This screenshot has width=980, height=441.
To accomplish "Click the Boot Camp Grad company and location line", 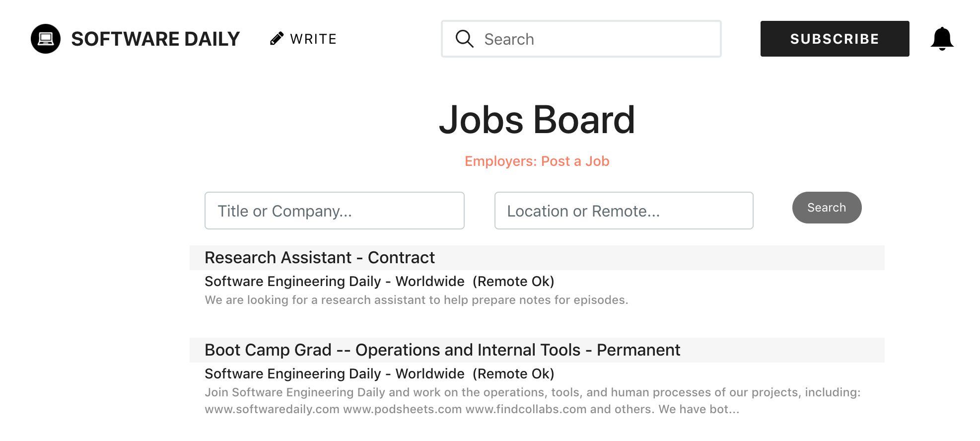I will [x=379, y=374].
